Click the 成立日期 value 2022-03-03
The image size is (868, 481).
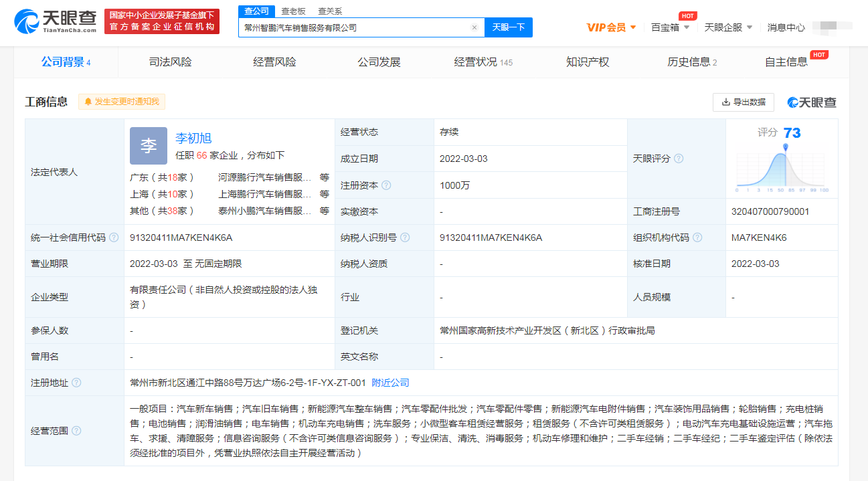point(464,159)
